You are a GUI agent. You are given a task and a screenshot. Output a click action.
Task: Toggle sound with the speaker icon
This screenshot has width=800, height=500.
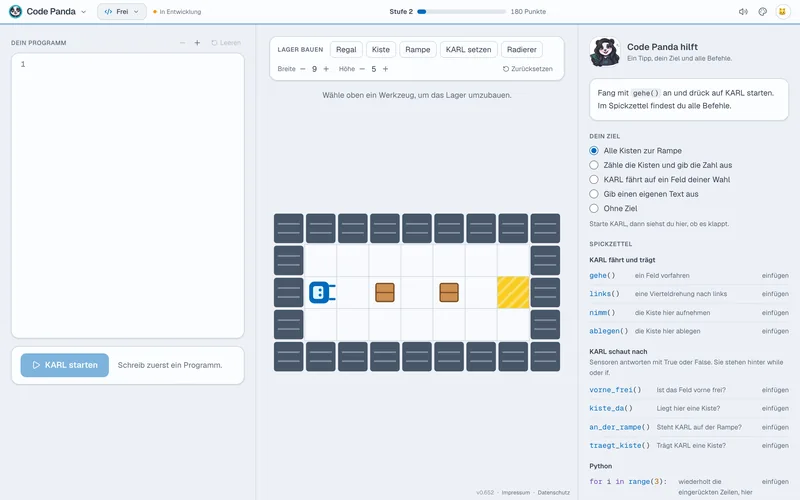click(x=743, y=12)
